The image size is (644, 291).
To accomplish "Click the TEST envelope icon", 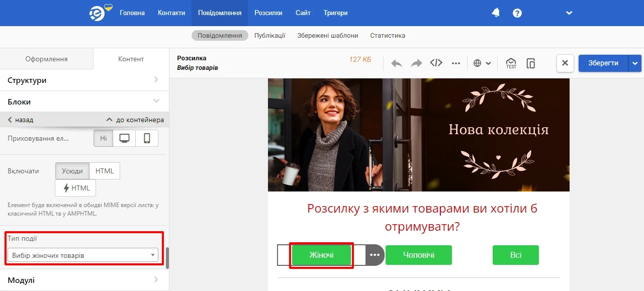I will coord(511,63).
